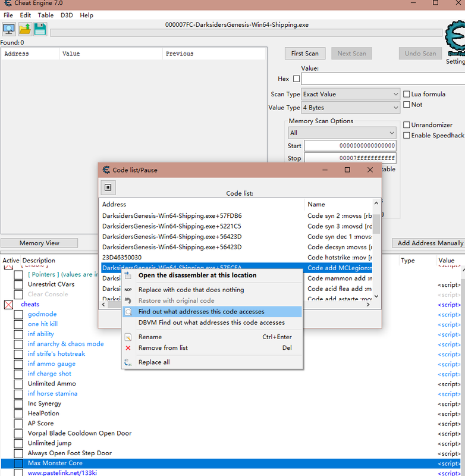Screen dimensions: 465x476
Task: Click the Start address input field
Action: [x=350, y=146]
